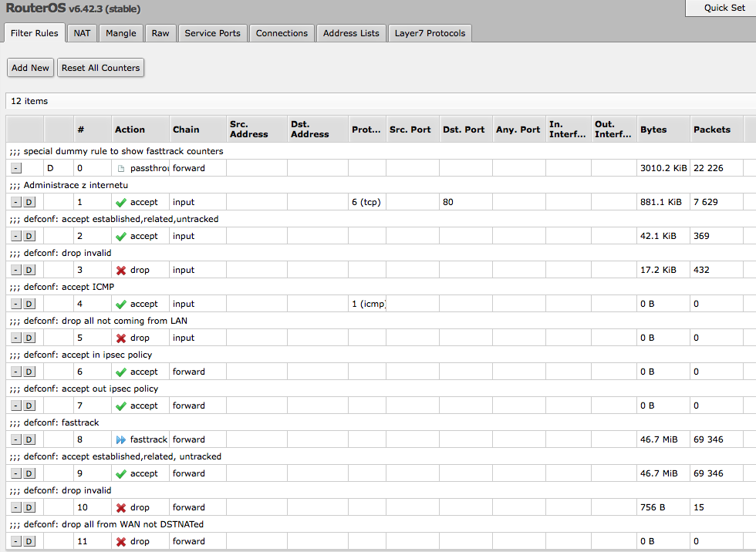Click the "defconf: drop all not coming from LAN" comment
The height and width of the screenshot is (552, 756).
[x=106, y=321]
